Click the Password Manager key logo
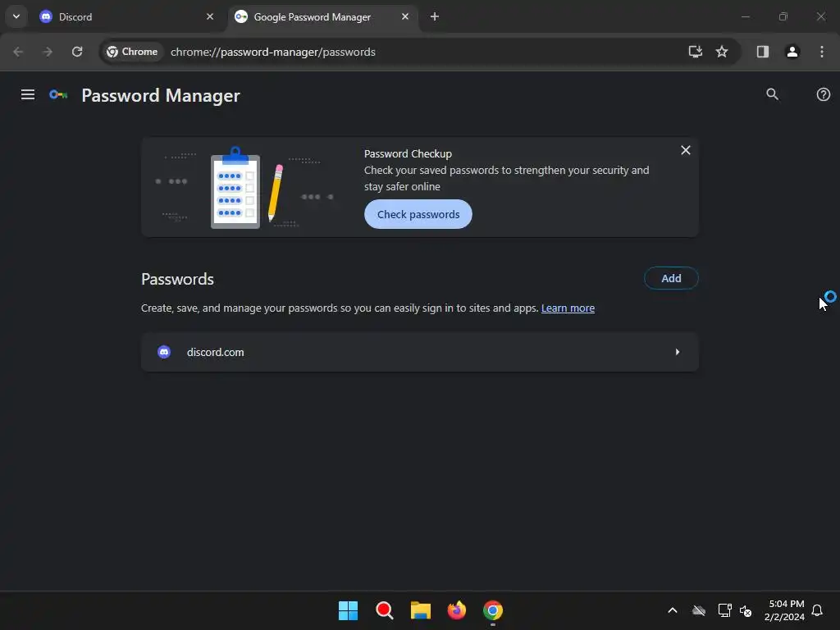 coord(58,95)
